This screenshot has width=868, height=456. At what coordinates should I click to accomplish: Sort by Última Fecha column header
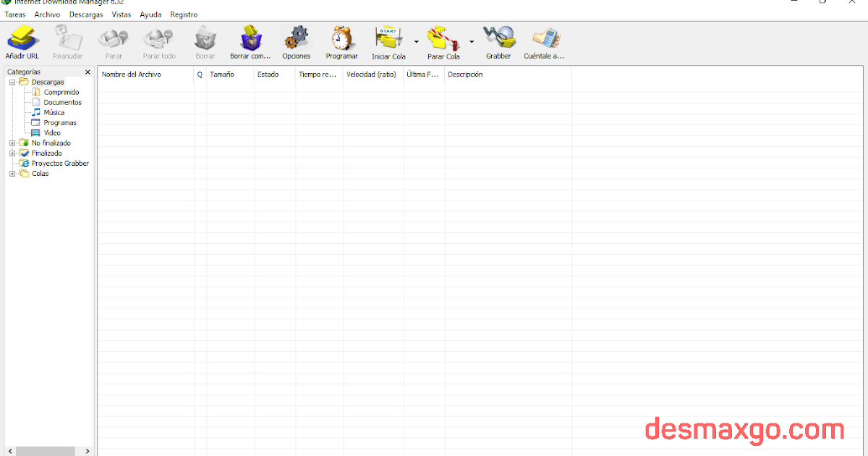pos(424,75)
